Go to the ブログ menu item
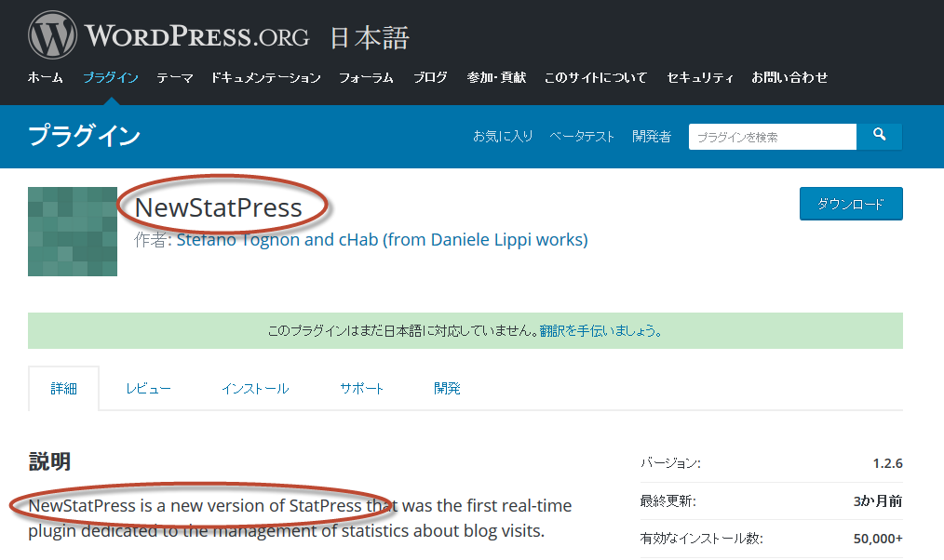Viewport: 944px width, 560px height. click(430, 77)
